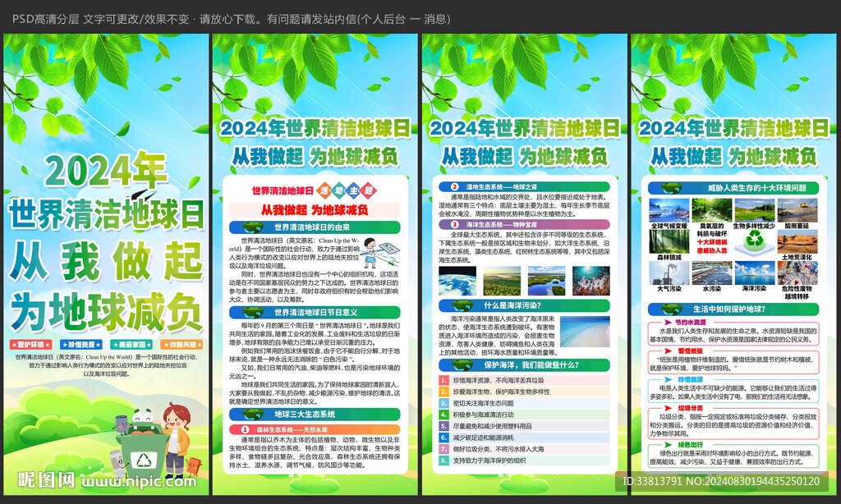Screen dimensions: 841x504
Task: Click list item 减少碳足迹和能源消耗
Action: [524, 438]
